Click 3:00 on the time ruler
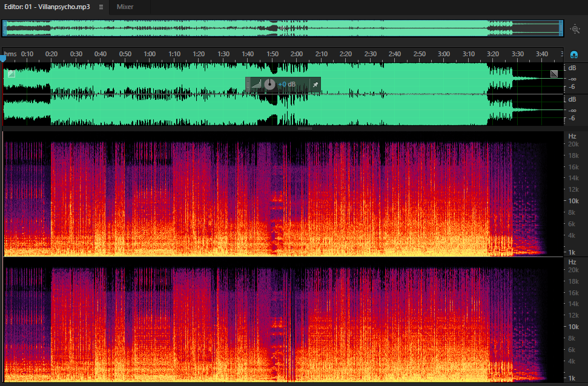 click(x=444, y=54)
